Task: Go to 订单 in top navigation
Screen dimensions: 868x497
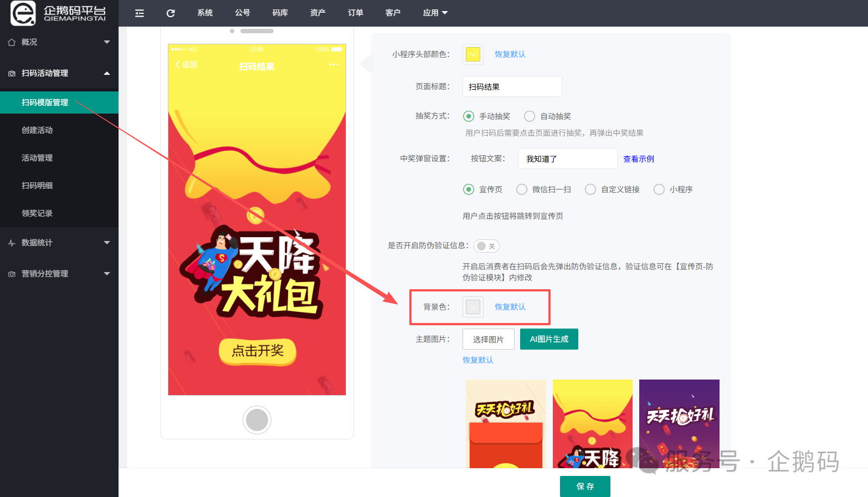Action: coord(356,13)
